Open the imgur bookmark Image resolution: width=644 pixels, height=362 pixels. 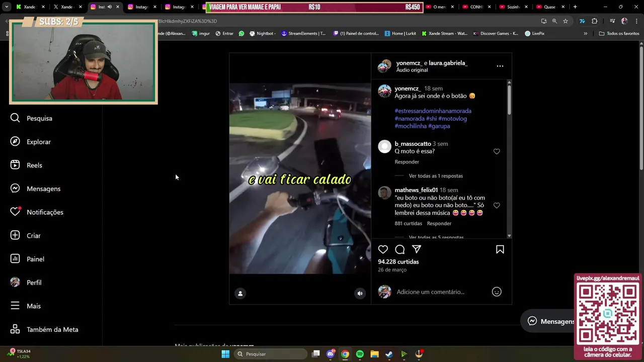[201, 33]
